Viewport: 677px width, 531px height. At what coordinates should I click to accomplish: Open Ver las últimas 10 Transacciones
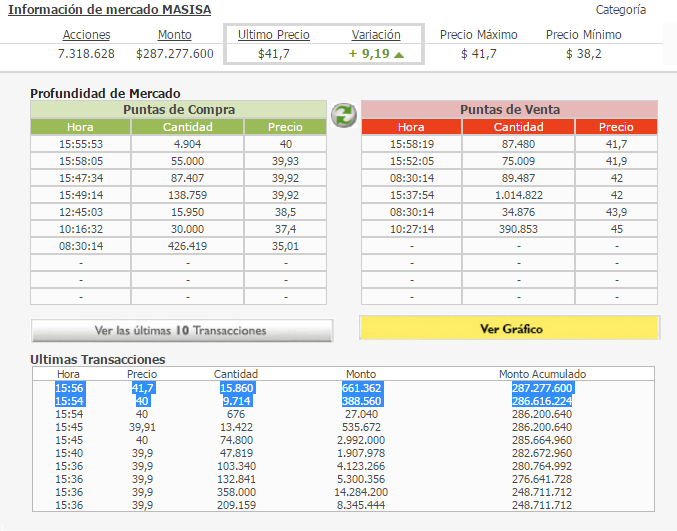tap(182, 331)
